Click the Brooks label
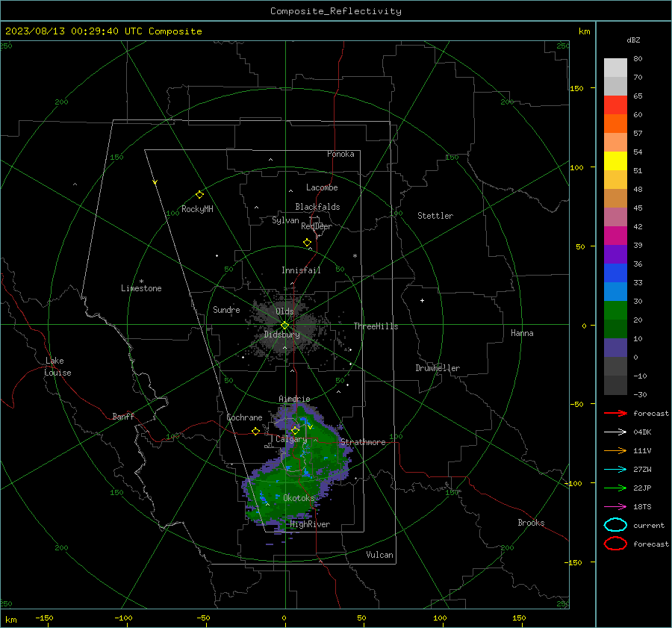The height and width of the screenshot is (628, 672). click(x=531, y=523)
